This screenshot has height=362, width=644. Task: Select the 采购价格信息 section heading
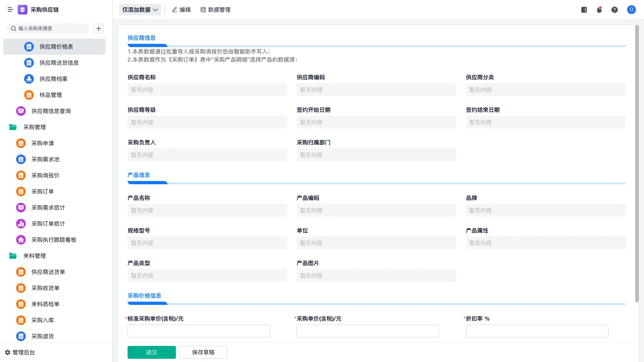point(144,296)
